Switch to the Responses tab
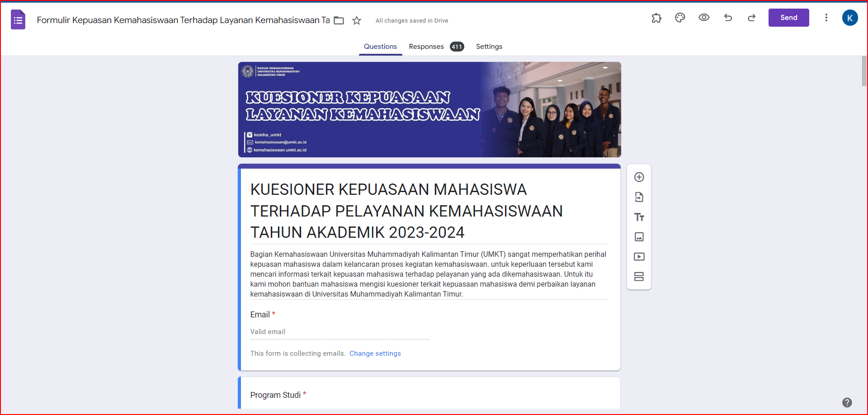Image resolution: width=868 pixels, height=415 pixels. (426, 47)
